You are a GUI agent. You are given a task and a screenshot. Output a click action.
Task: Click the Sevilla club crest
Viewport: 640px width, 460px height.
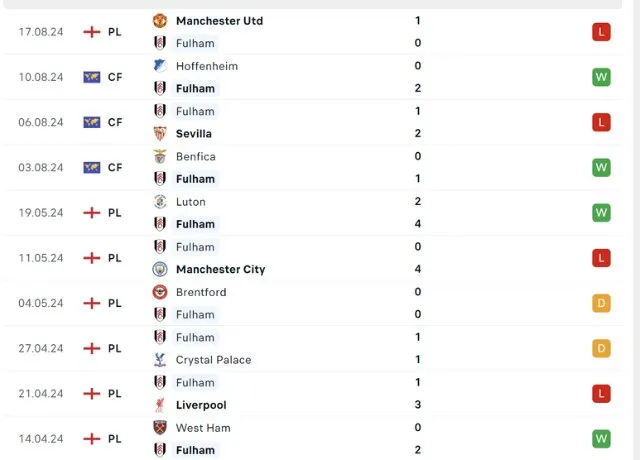160,134
